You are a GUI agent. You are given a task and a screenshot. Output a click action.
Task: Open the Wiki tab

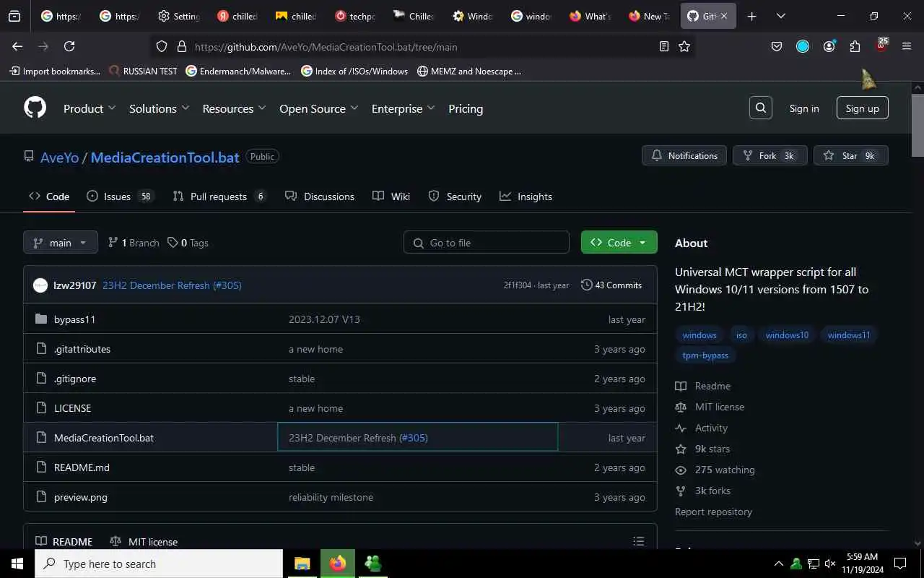coord(391,197)
